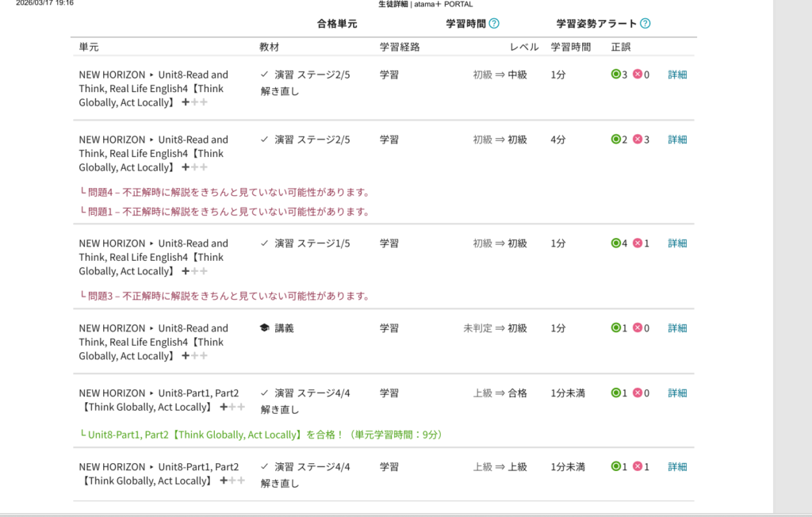Click the checkmark icon beside 演習 ステージ1/5

click(264, 243)
